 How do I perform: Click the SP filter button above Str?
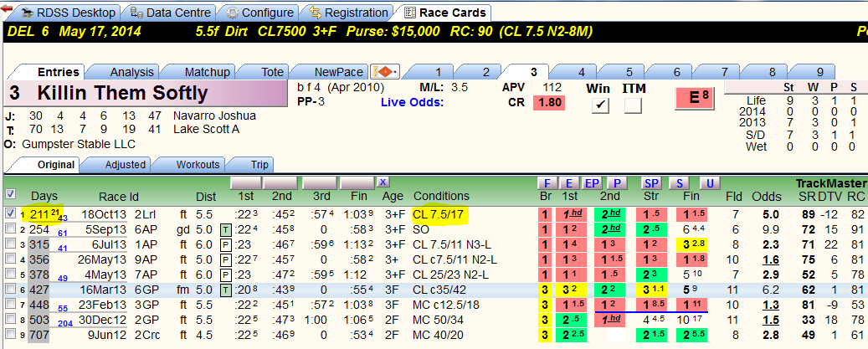click(x=651, y=183)
